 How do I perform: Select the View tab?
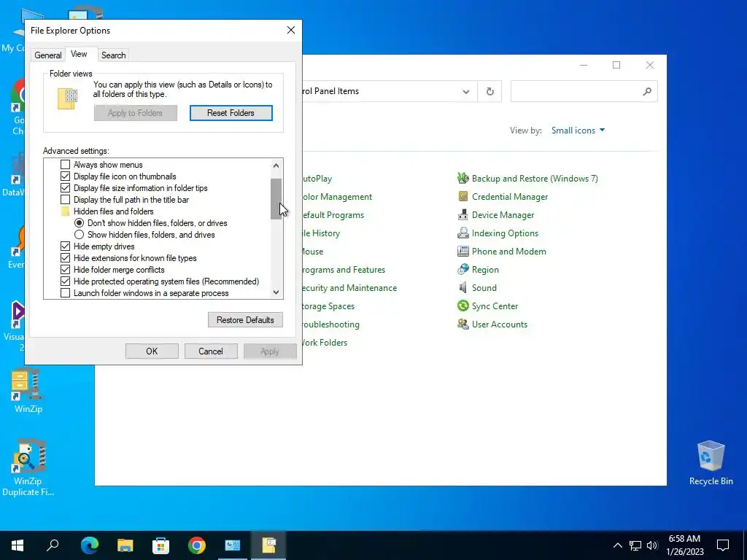coord(79,54)
